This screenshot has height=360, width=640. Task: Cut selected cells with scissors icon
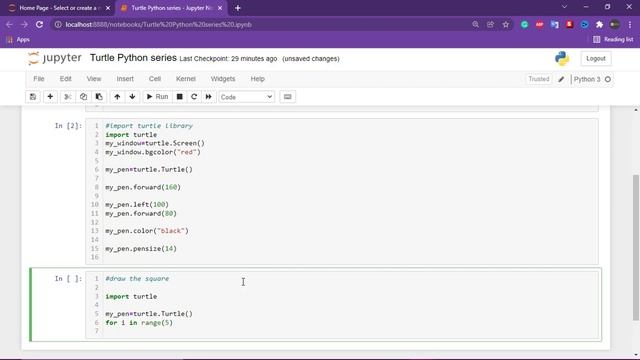pyautogui.click(x=68, y=97)
